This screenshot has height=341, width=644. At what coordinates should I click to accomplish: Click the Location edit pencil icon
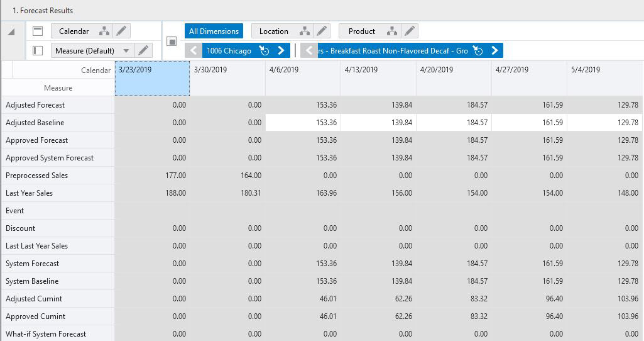click(322, 31)
